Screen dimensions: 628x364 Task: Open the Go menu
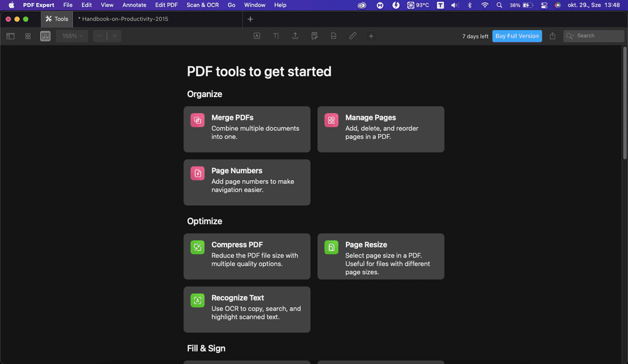(x=231, y=4)
